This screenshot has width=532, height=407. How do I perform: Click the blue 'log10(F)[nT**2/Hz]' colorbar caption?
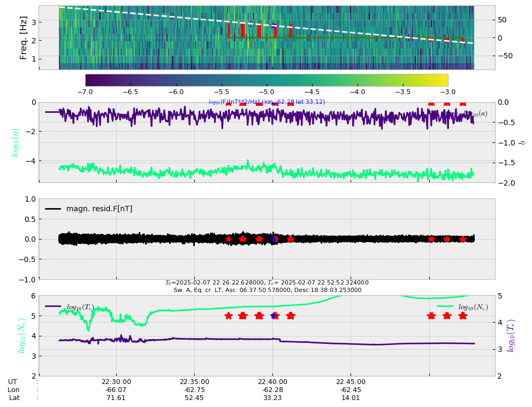(x=267, y=102)
